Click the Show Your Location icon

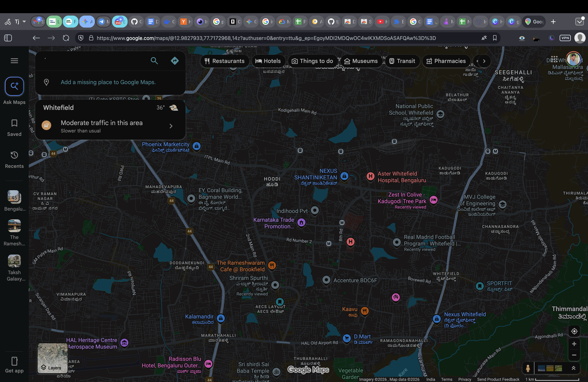(x=574, y=331)
